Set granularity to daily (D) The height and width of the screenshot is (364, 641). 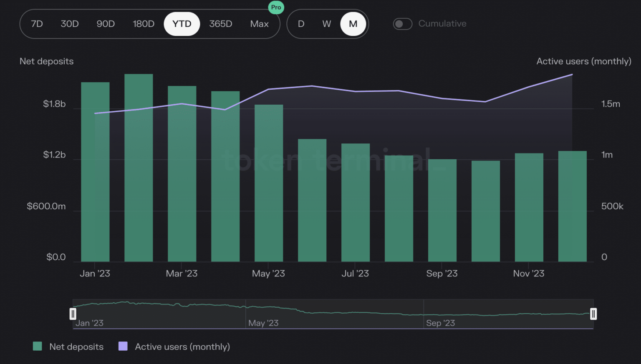pyautogui.click(x=301, y=24)
